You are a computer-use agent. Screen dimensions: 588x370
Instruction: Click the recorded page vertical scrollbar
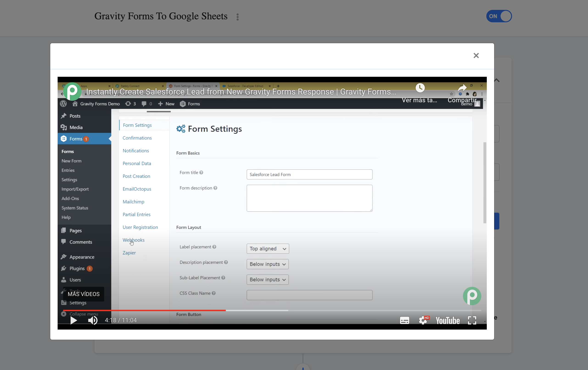[x=485, y=183]
